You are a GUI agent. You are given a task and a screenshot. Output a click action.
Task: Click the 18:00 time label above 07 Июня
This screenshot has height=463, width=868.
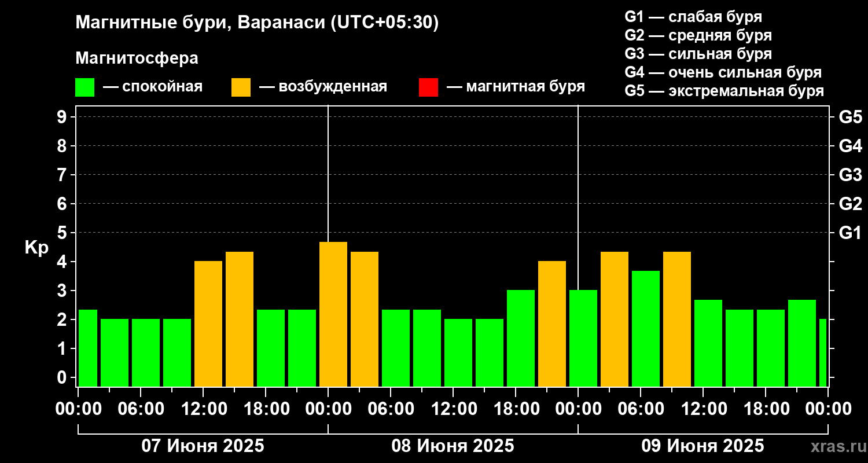click(x=266, y=409)
